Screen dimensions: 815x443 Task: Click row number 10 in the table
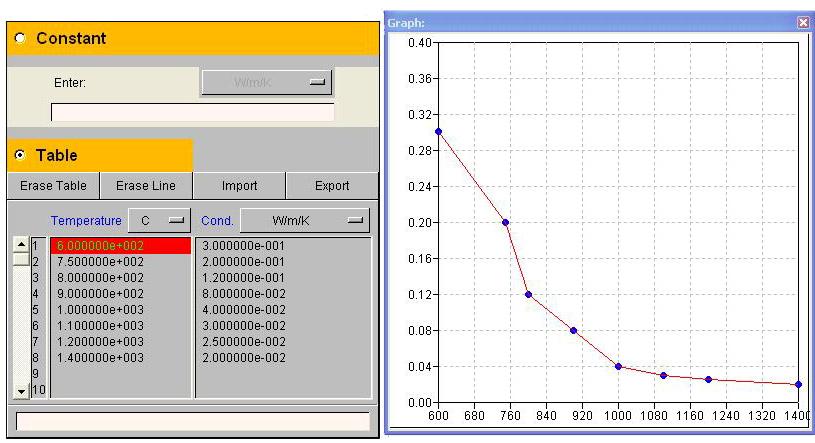(39, 390)
